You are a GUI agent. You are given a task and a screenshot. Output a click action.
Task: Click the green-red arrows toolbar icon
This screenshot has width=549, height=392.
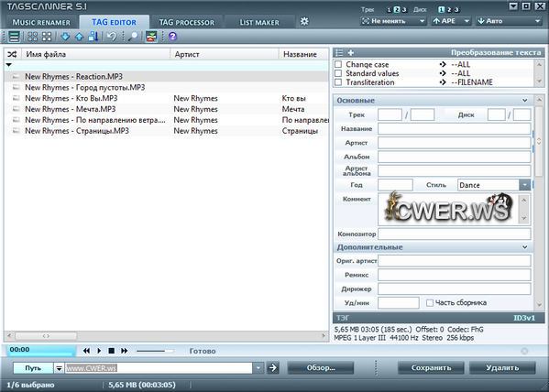(x=151, y=37)
